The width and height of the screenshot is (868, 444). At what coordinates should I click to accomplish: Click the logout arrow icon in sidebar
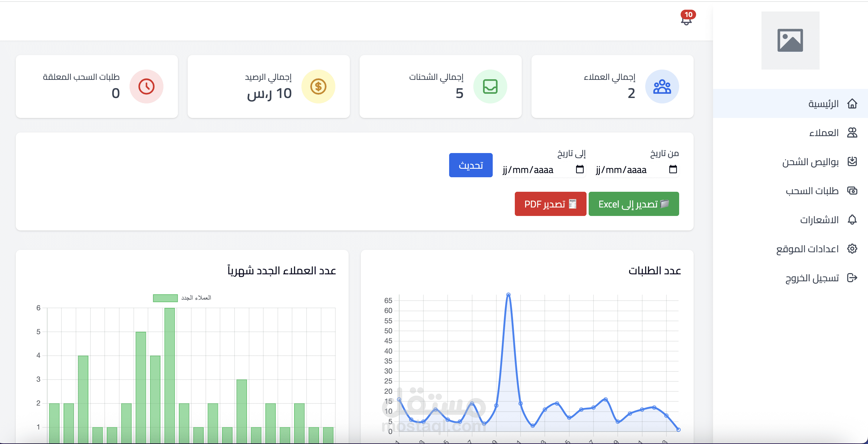(x=852, y=278)
